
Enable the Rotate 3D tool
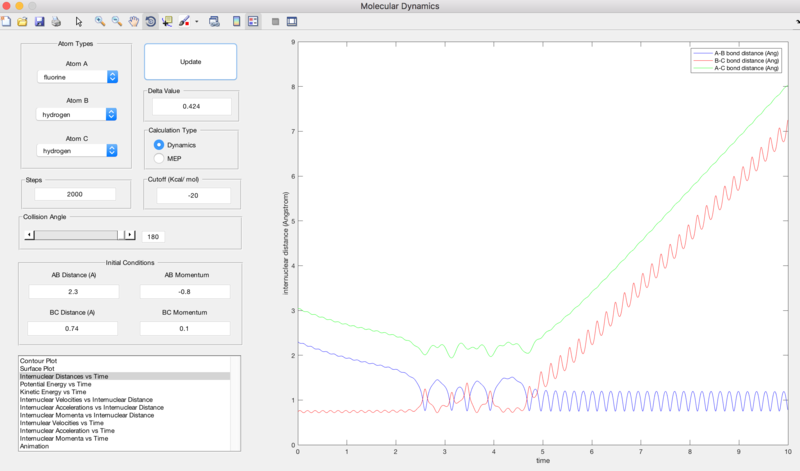point(150,21)
